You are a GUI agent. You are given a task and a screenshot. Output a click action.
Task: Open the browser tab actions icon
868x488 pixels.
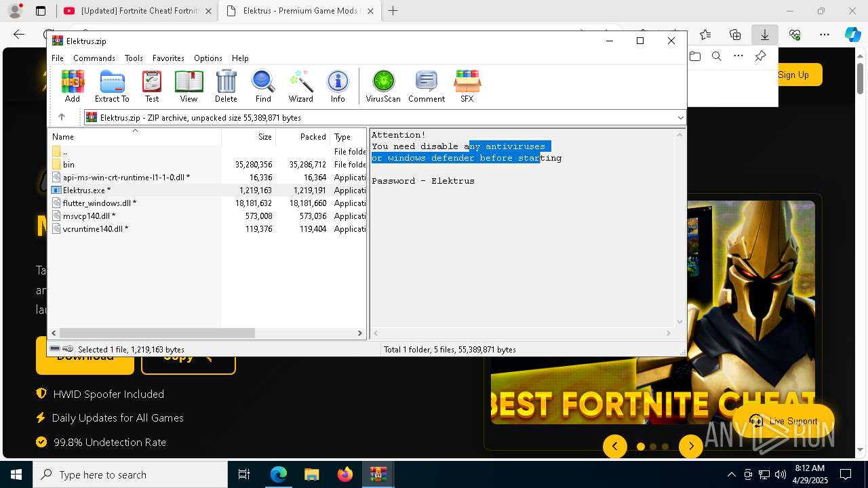[41, 11]
